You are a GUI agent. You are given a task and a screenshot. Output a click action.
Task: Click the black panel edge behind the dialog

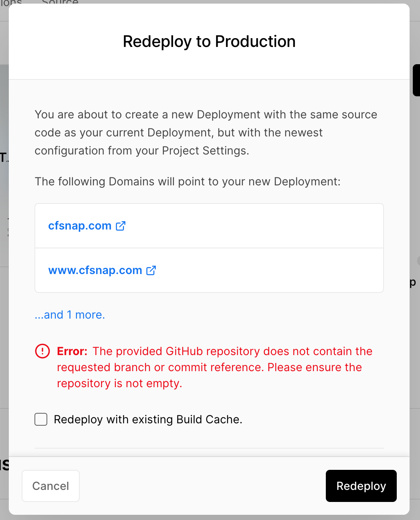coord(417,80)
